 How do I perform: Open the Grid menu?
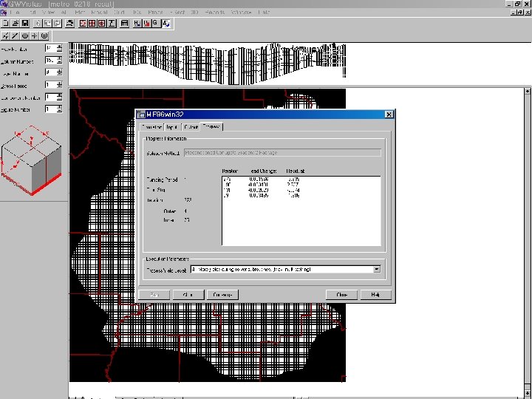pos(119,13)
